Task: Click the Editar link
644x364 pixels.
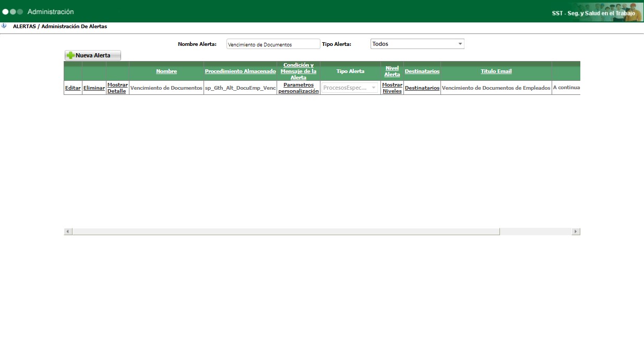Action: tap(73, 88)
